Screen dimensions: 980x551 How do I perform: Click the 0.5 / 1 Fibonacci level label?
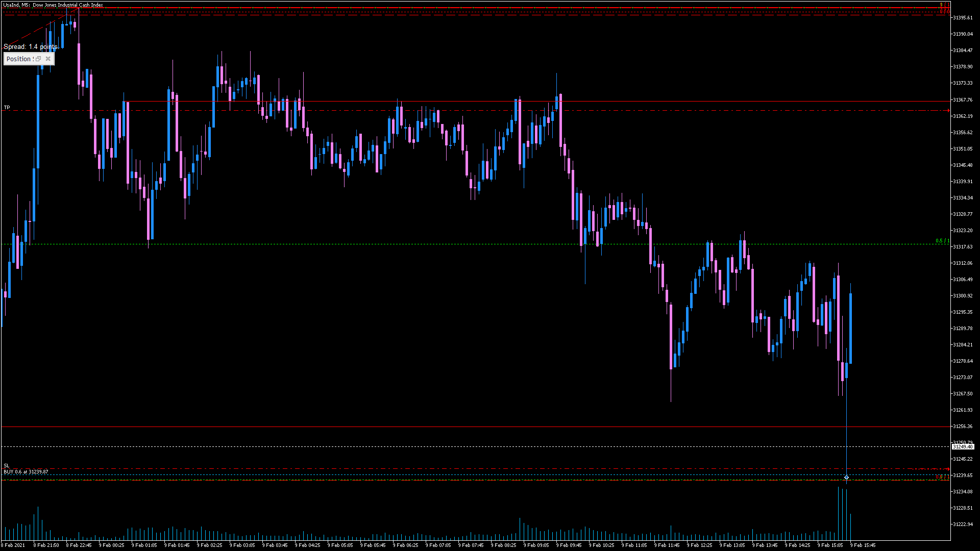(942, 241)
